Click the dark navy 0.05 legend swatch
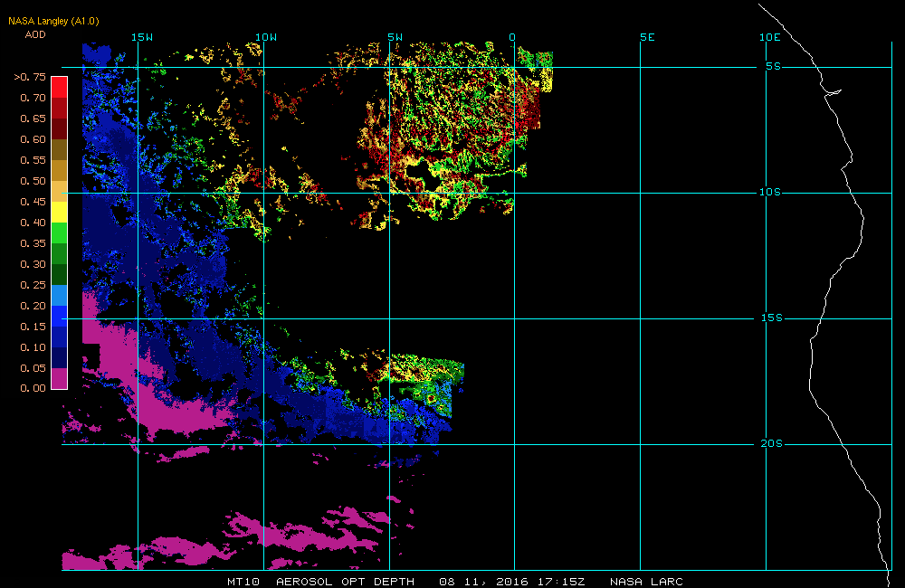The image size is (905, 588). [60, 357]
